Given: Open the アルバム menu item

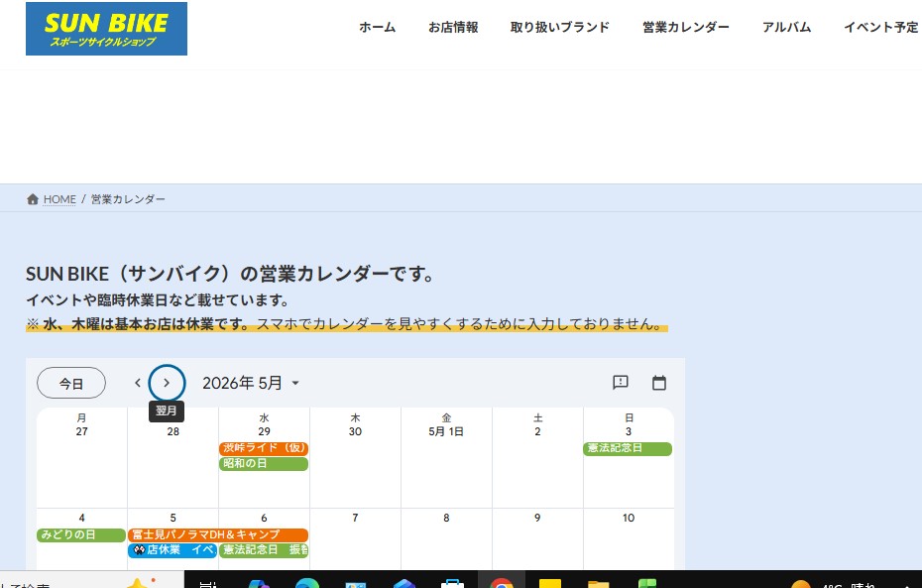Looking at the screenshot, I should (x=786, y=28).
